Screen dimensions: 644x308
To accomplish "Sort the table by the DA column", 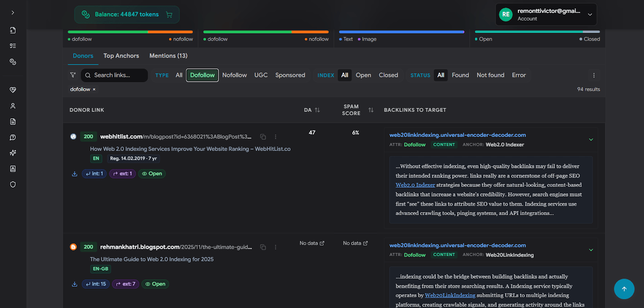I will point(317,110).
